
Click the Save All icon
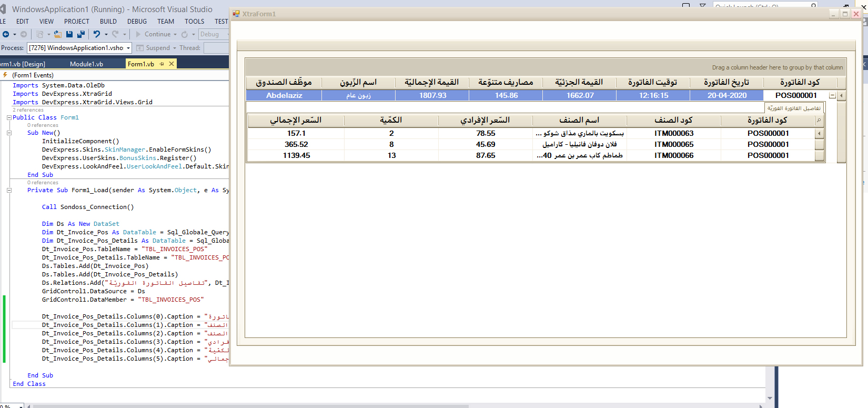[81, 34]
